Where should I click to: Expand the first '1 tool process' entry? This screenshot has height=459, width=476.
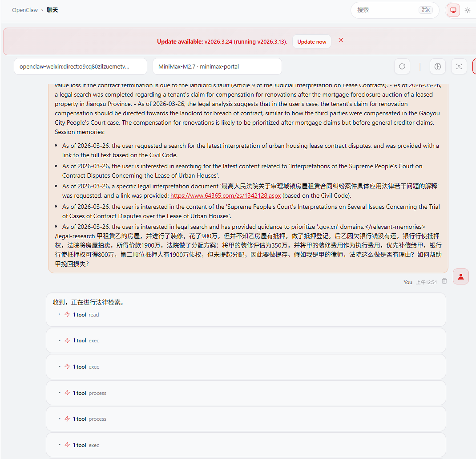[83, 393]
